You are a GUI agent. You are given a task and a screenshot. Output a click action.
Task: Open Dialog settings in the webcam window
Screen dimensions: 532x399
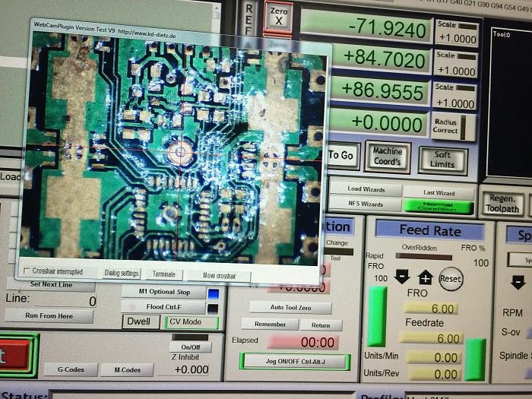coord(122,273)
